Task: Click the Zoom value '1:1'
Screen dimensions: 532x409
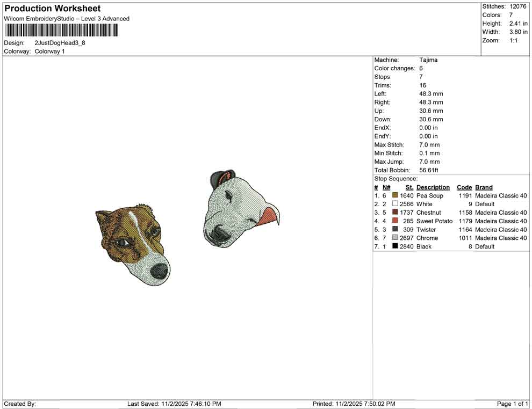Action: (513, 40)
